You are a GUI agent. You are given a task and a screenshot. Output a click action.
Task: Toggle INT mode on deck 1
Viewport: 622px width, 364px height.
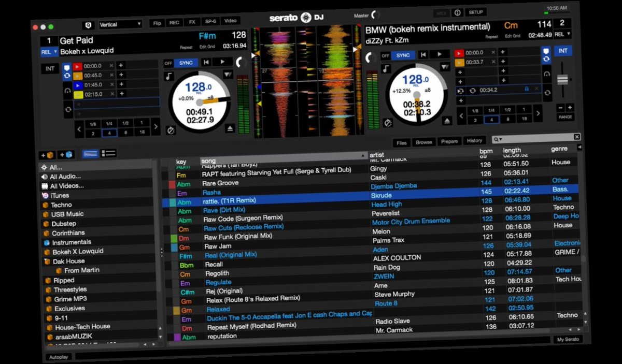[50, 69]
